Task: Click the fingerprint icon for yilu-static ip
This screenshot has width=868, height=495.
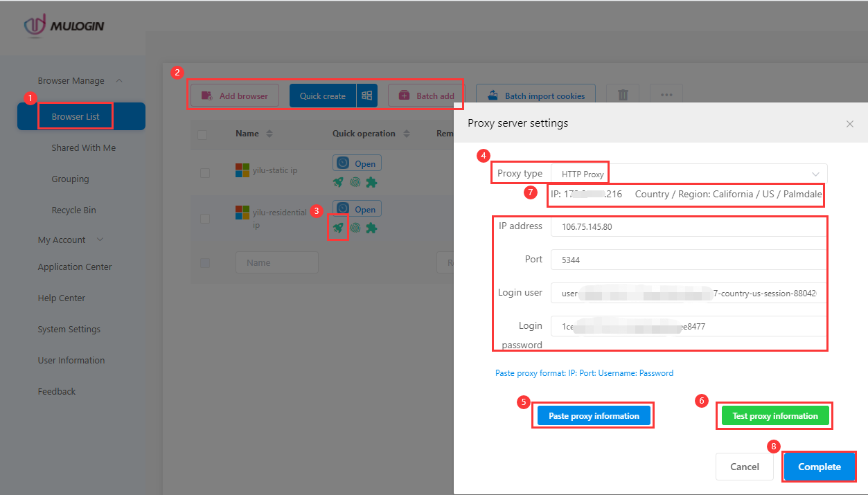Action: point(355,182)
